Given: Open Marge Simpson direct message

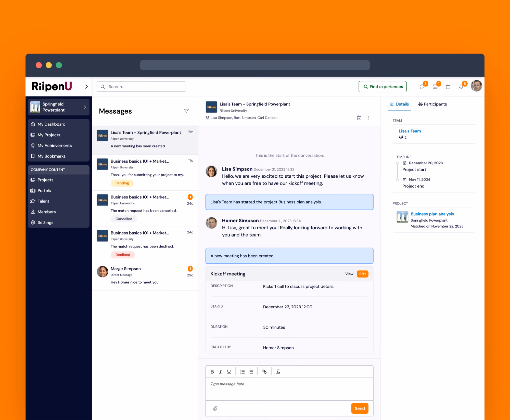Looking at the screenshot, I should (145, 276).
